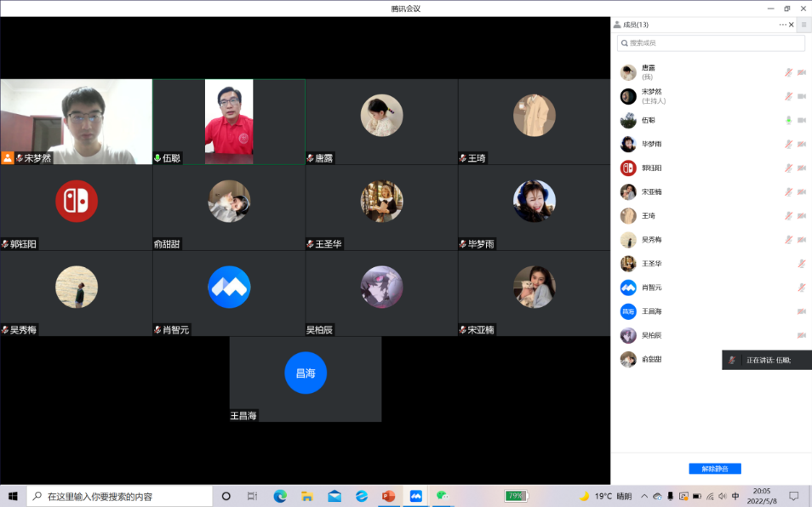The width and height of the screenshot is (812, 507).
Task: Open WeChat from the taskbar
Action: 442,496
